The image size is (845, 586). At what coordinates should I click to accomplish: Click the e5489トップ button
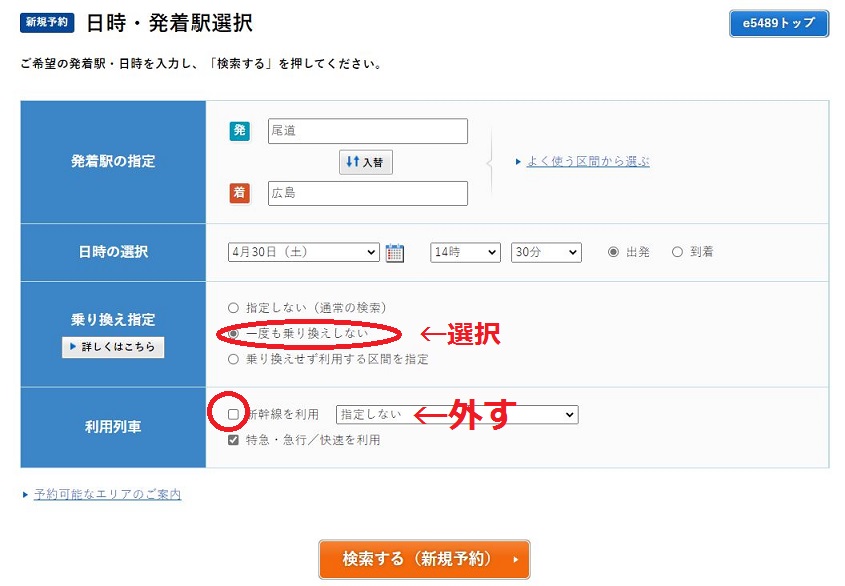(779, 23)
